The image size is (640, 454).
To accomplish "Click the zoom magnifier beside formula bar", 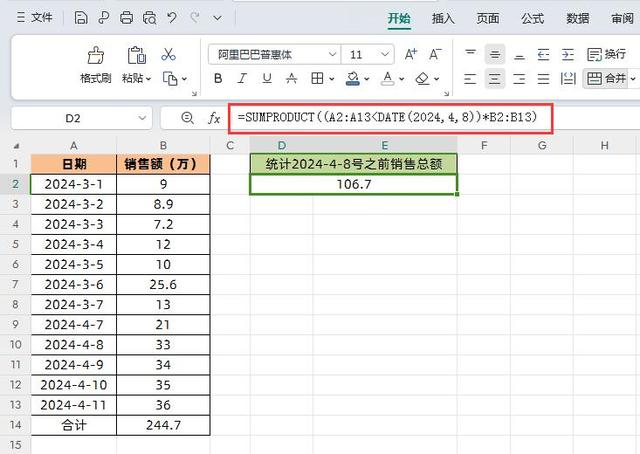I will pos(187,118).
